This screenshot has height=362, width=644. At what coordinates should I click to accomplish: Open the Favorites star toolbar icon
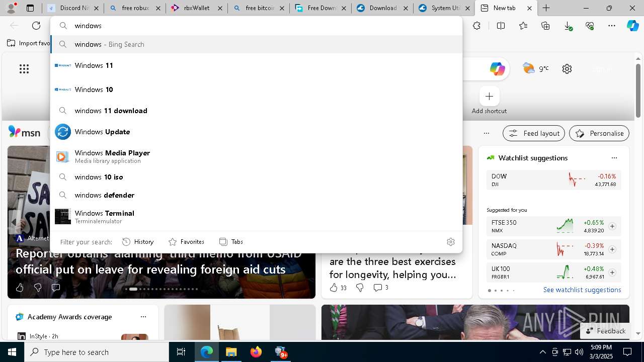523,26
